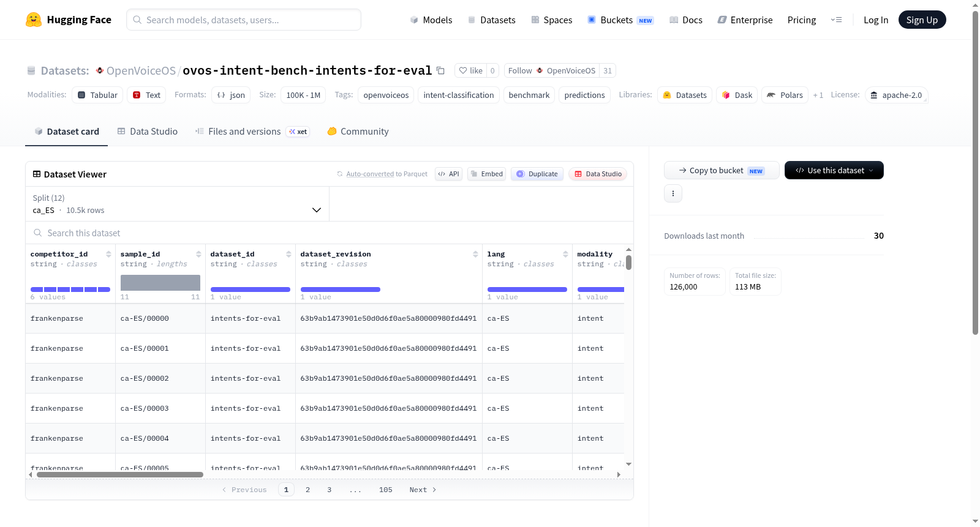The width and height of the screenshot is (980, 527).
Task: Click the page vertical scrollbar
Action: (x=975, y=173)
